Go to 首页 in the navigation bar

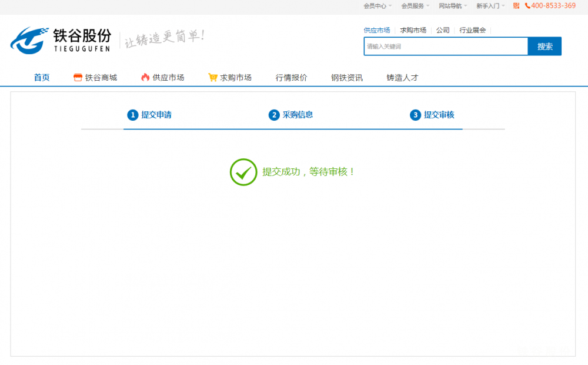[42, 77]
